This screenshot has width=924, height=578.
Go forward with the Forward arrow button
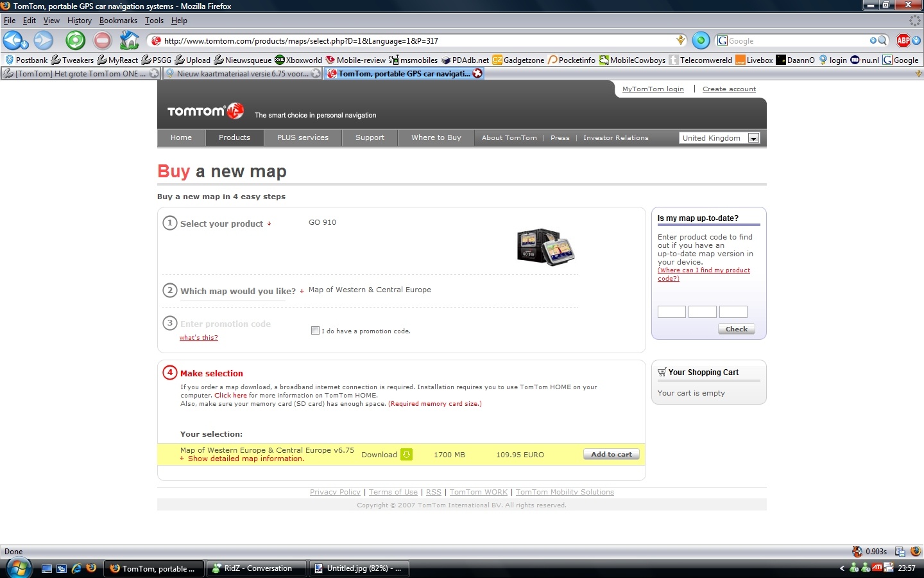pyautogui.click(x=44, y=40)
